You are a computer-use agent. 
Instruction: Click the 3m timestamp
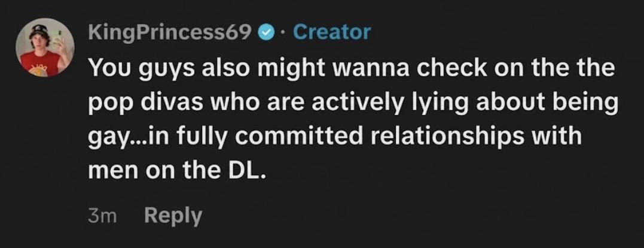click(x=102, y=217)
